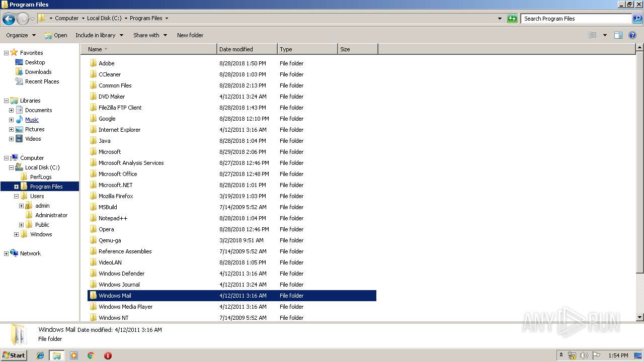Select PerfLogs in the navigation tree
This screenshot has height=362, width=644.
pos(41,177)
